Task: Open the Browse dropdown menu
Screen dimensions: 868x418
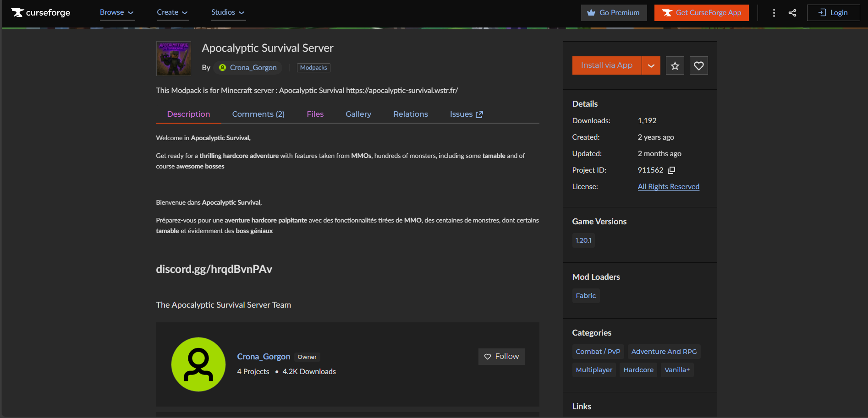Action: (117, 12)
